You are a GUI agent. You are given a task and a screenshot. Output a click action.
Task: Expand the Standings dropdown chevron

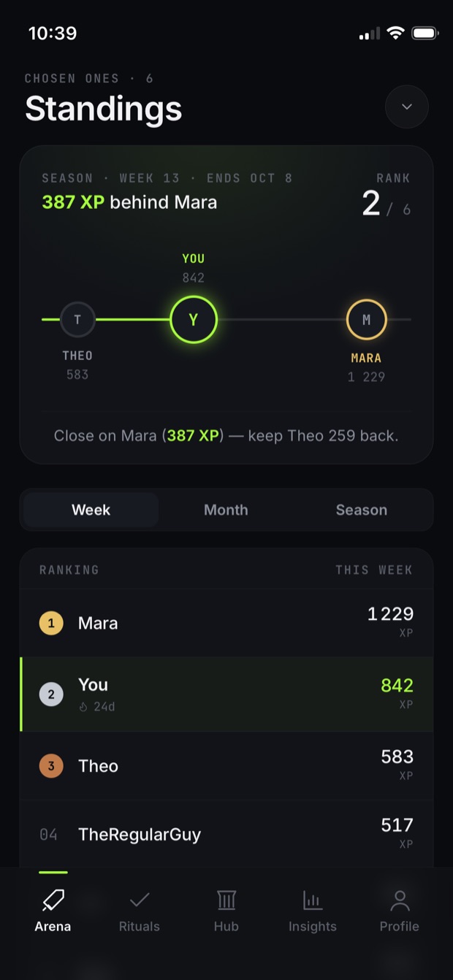(407, 107)
